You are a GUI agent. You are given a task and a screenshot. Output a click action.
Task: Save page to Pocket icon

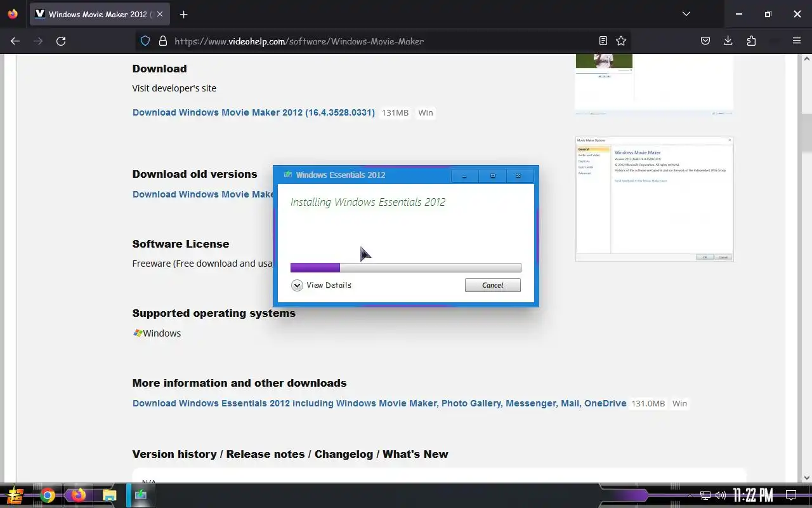(705, 41)
